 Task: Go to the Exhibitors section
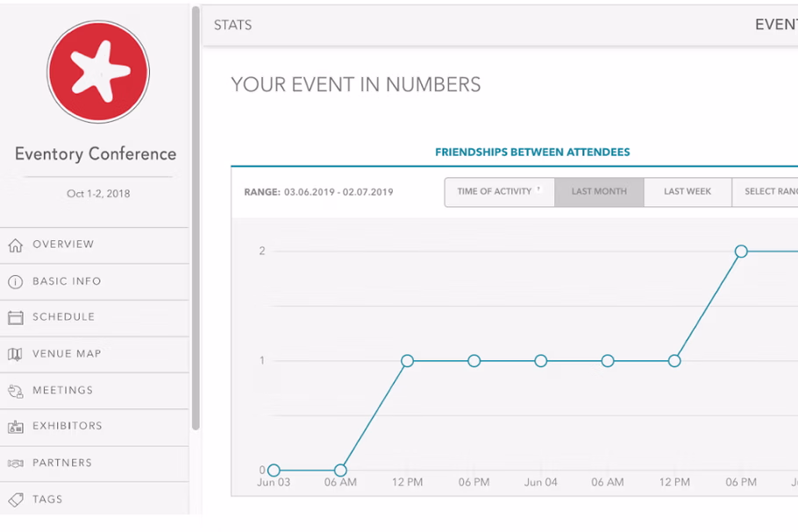tap(68, 426)
